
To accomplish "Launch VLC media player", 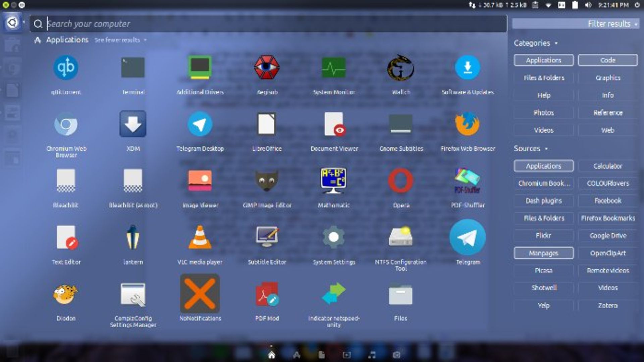I will 200,237.
